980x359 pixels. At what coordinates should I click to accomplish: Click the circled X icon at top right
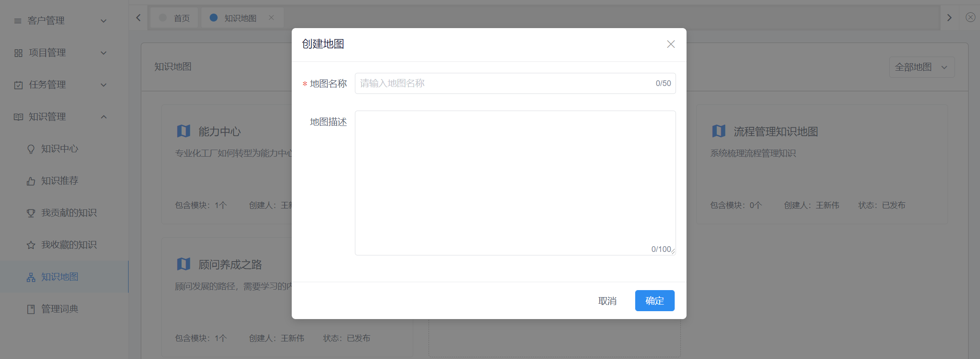point(970,17)
